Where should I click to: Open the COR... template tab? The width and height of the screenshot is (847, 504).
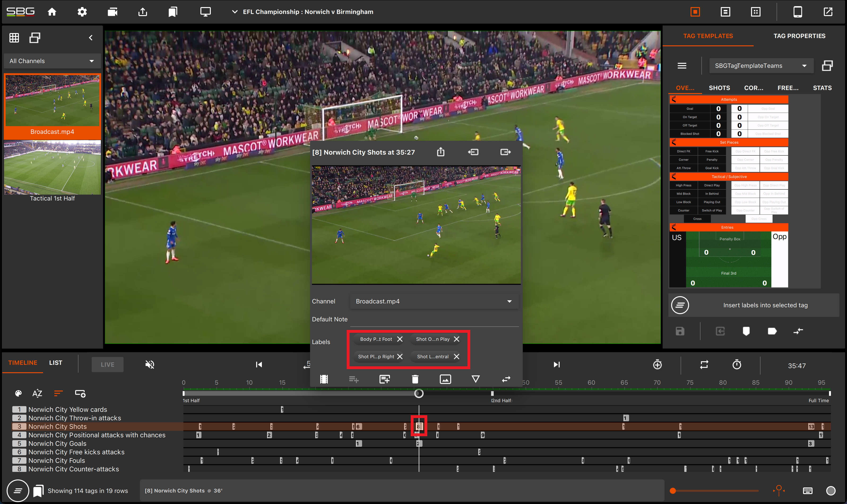pyautogui.click(x=754, y=88)
